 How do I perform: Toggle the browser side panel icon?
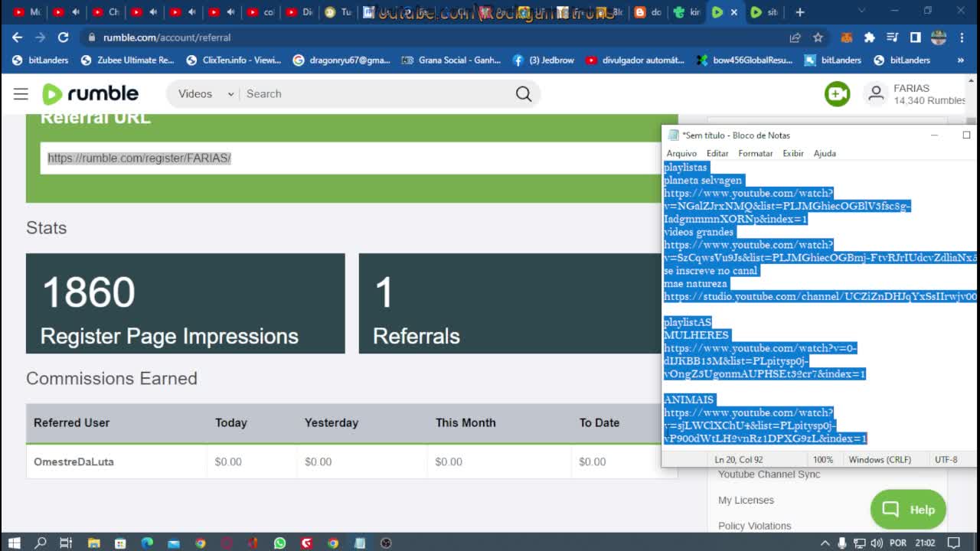(915, 37)
